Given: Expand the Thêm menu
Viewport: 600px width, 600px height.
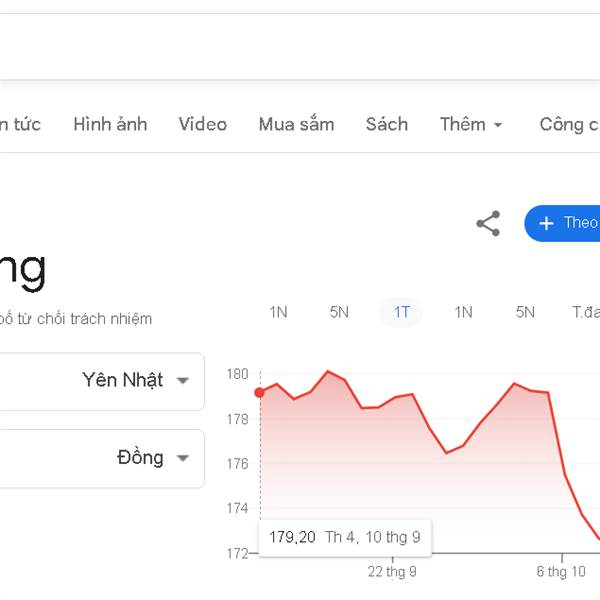Looking at the screenshot, I should (x=471, y=125).
